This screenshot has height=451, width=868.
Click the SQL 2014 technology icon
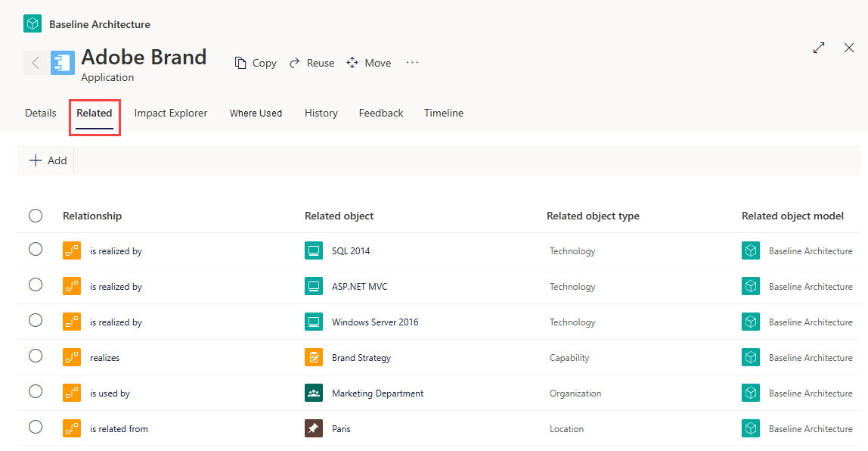click(x=313, y=250)
